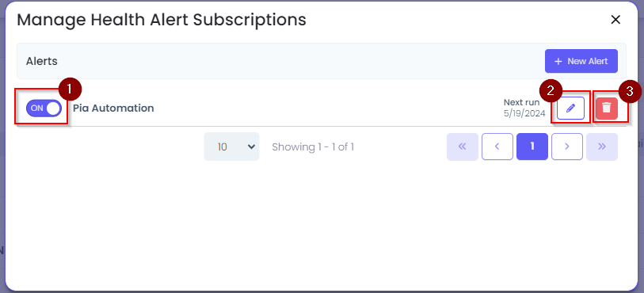This screenshot has height=293, width=644.
Task: Click the Showing 1 - 1 of 1 text
Action: click(x=313, y=147)
